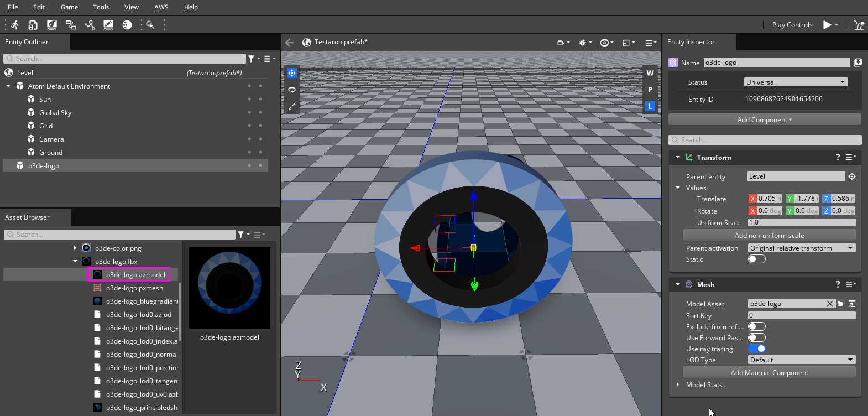
Task: Click the Mesh component help question mark
Action: (838, 284)
